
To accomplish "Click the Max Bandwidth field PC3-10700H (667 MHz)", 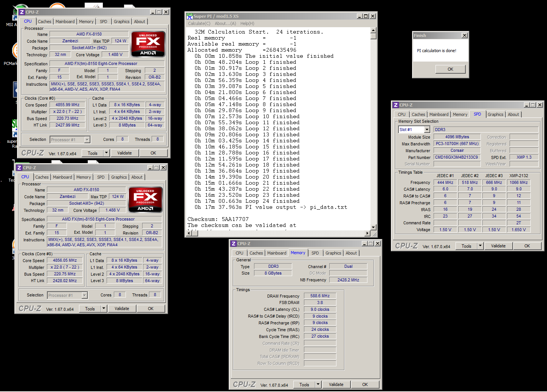I will (457, 144).
